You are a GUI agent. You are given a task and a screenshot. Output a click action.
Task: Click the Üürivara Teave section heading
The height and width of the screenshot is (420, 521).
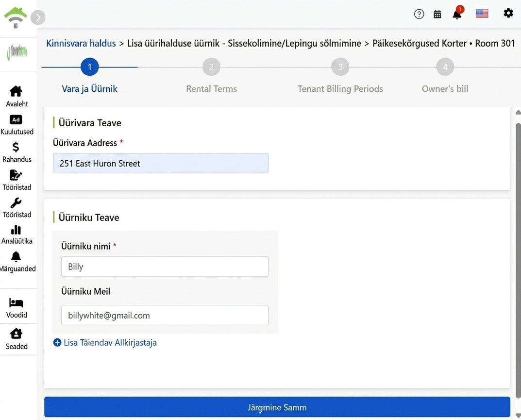click(90, 123)
